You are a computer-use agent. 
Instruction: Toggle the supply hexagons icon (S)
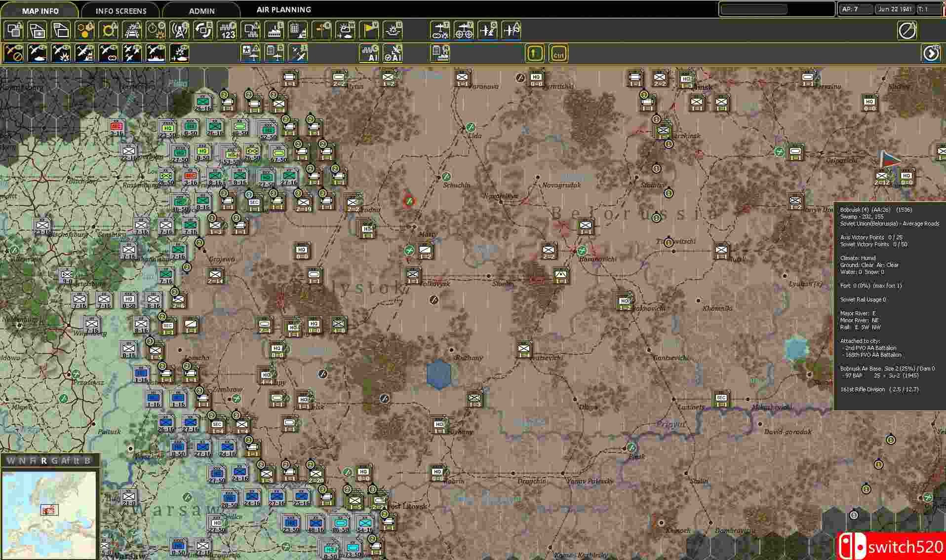point(85,31)
